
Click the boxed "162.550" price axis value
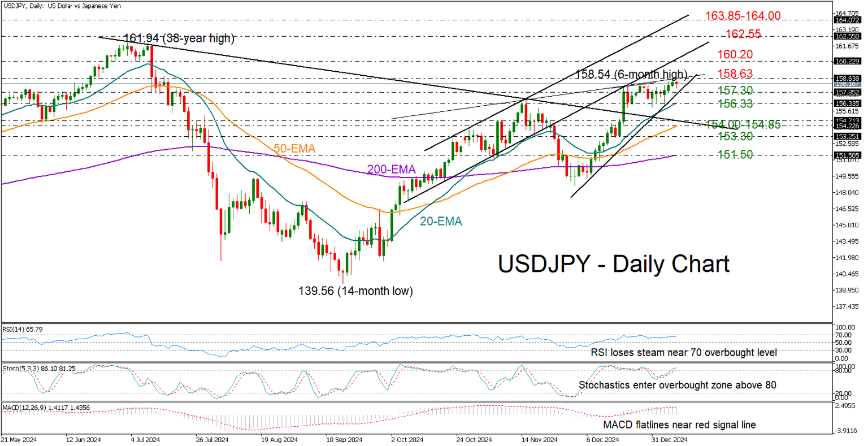click(x=847, y=36)
